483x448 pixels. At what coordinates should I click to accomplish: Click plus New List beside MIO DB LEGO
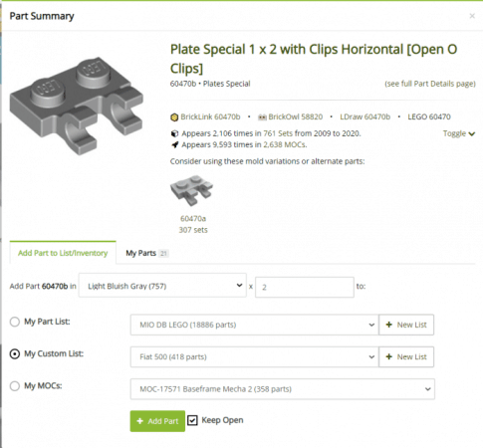coord(406,325)
